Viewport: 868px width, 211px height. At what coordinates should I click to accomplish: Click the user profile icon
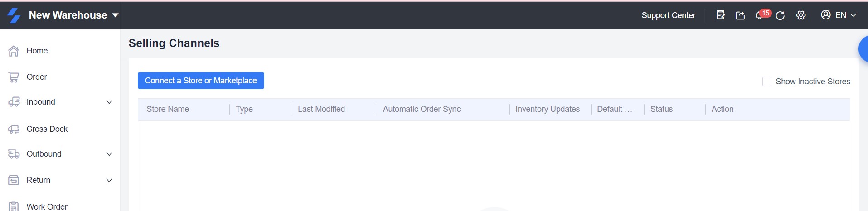(826, 15)
